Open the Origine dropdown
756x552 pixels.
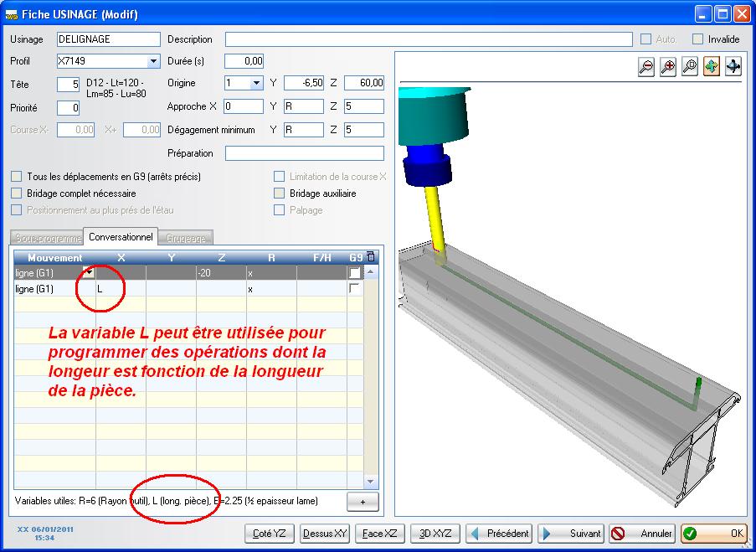point(257,83)
